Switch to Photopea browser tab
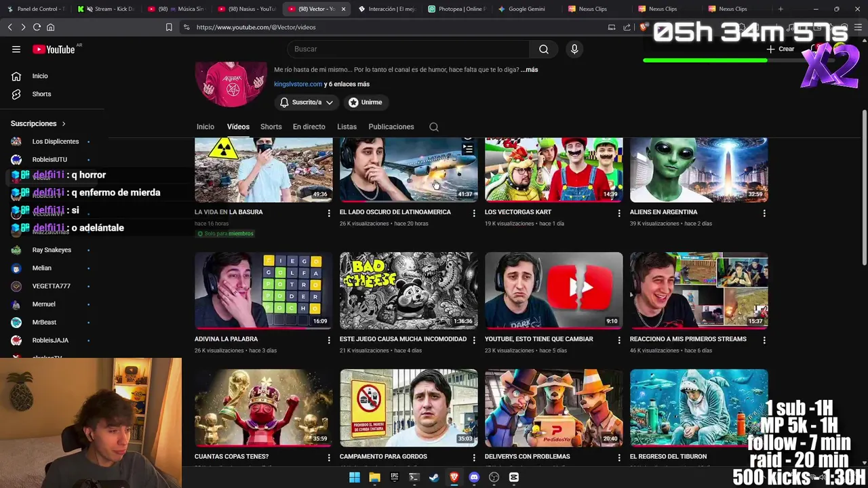 [x=456, y=9]
